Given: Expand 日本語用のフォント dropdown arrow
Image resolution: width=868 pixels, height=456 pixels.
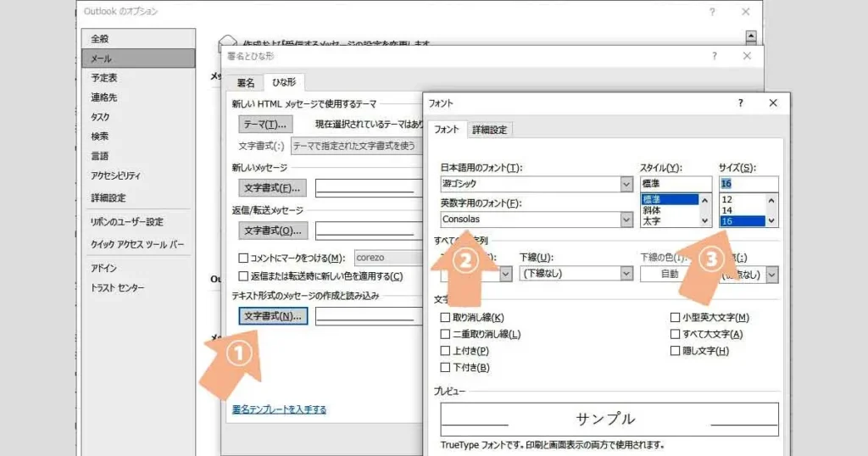Looking at the screenshot, I should [x=626, y=184].
